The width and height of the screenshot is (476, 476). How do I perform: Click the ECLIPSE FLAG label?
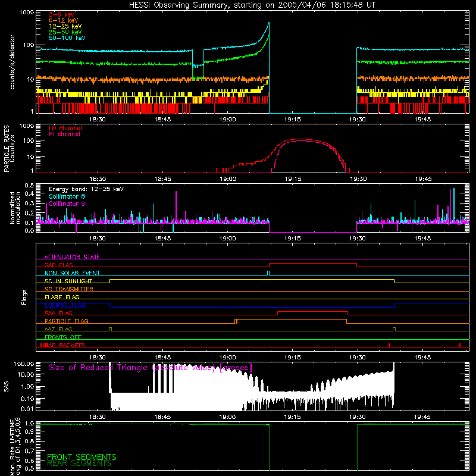(65, 305)
